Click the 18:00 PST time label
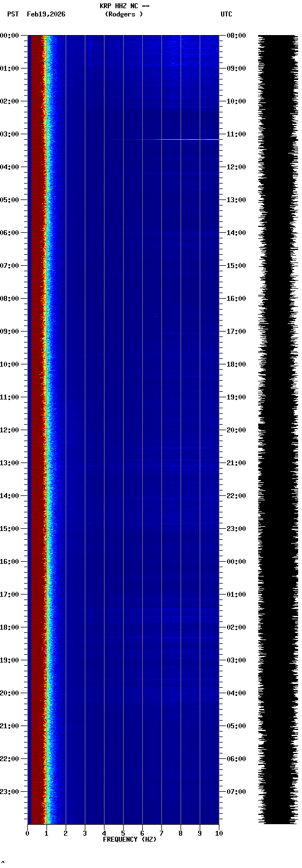 [9, 627]
